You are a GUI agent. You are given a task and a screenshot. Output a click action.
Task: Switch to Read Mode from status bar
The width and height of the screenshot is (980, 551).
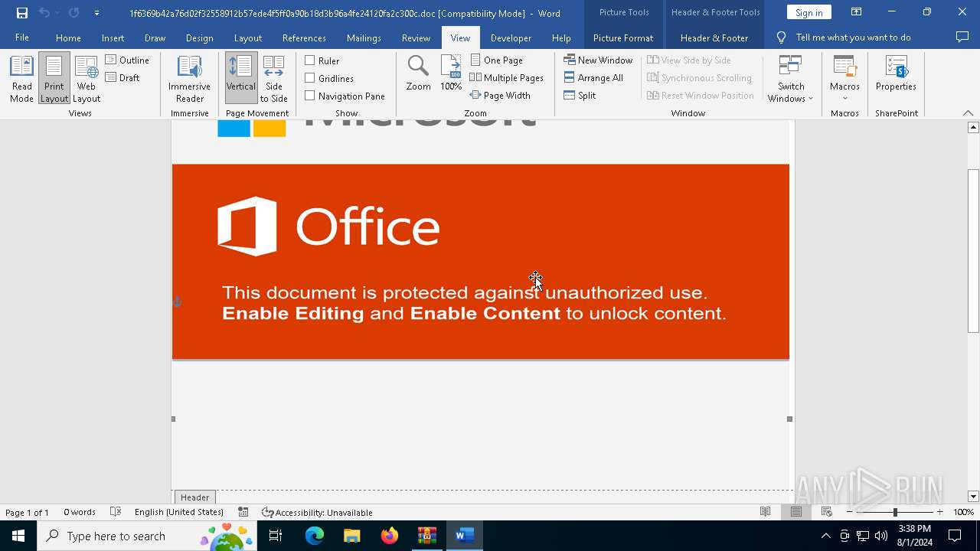pos(765,512)
